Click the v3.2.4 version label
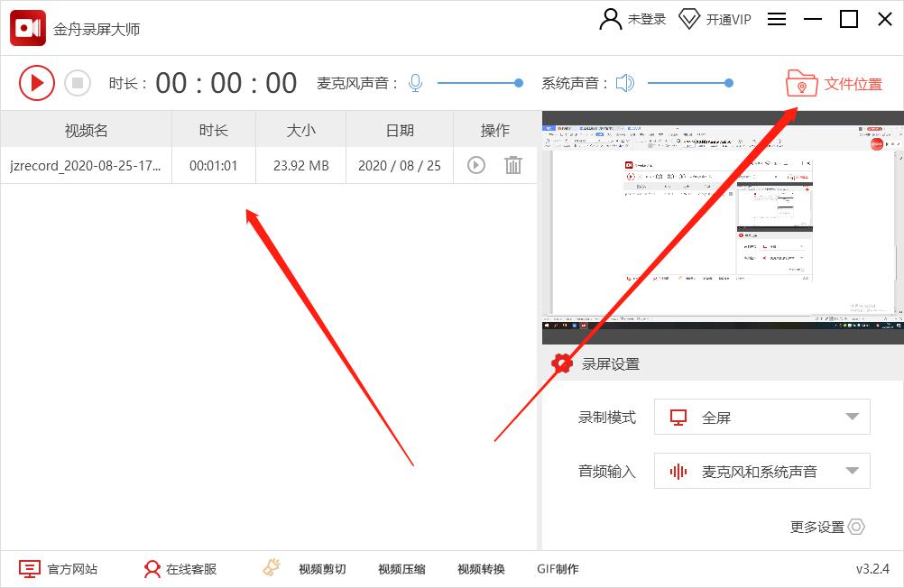Image resolution: width=904 pixels, height=588 pixels. 872,569
